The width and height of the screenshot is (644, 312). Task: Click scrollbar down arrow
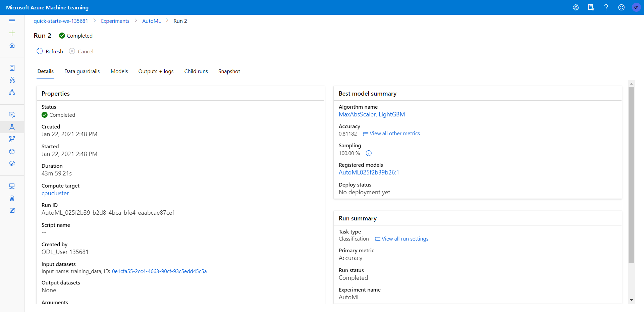click(x=631, y=300)
